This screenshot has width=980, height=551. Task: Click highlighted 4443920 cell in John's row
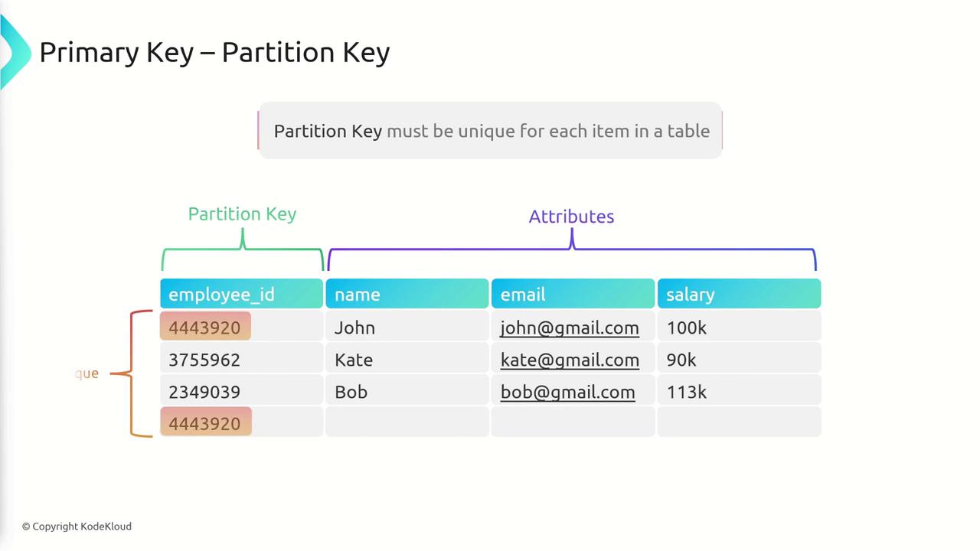click(x=205, y=328)
